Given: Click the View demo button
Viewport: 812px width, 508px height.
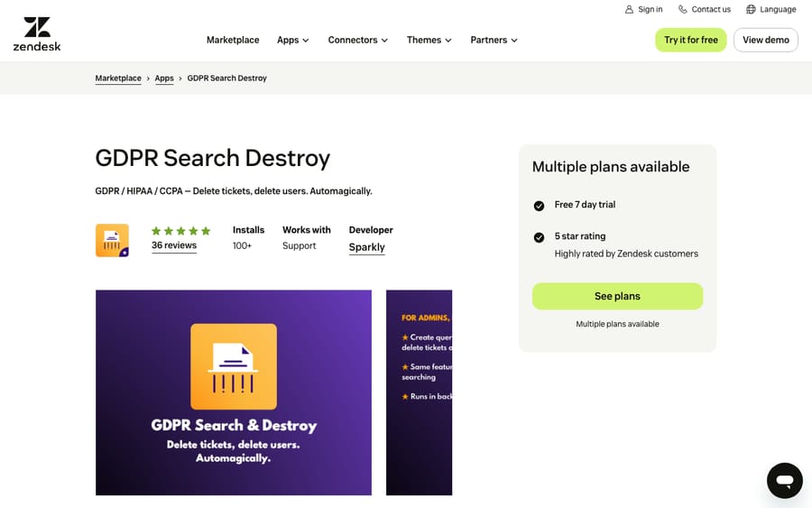Looking at the screenshot, I should (x=766, y=40).
